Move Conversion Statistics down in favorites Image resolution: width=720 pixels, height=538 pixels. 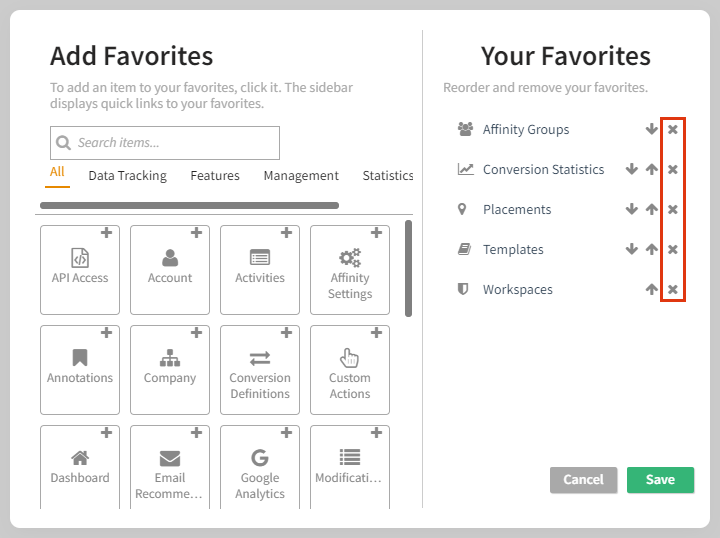coord(632,169)
